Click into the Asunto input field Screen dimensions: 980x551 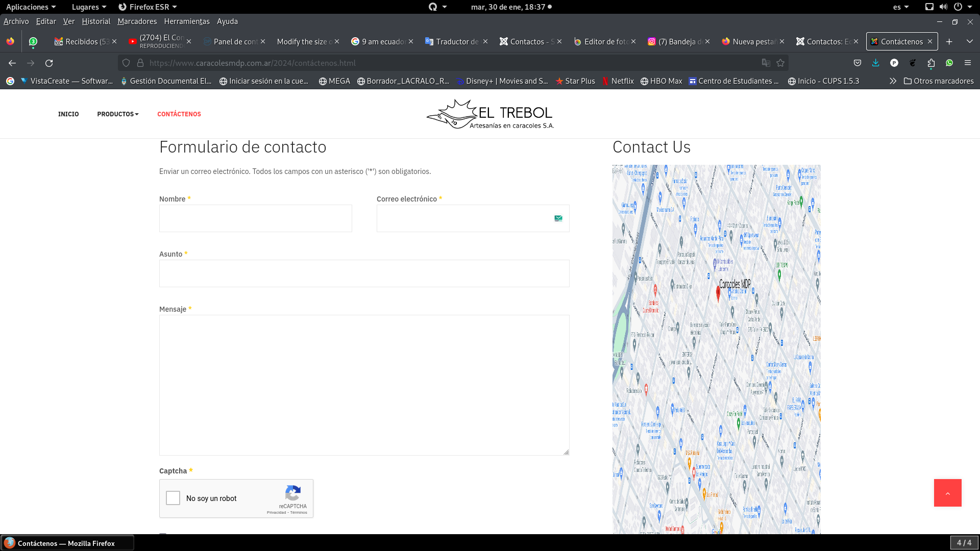click(x=364, y=273)
